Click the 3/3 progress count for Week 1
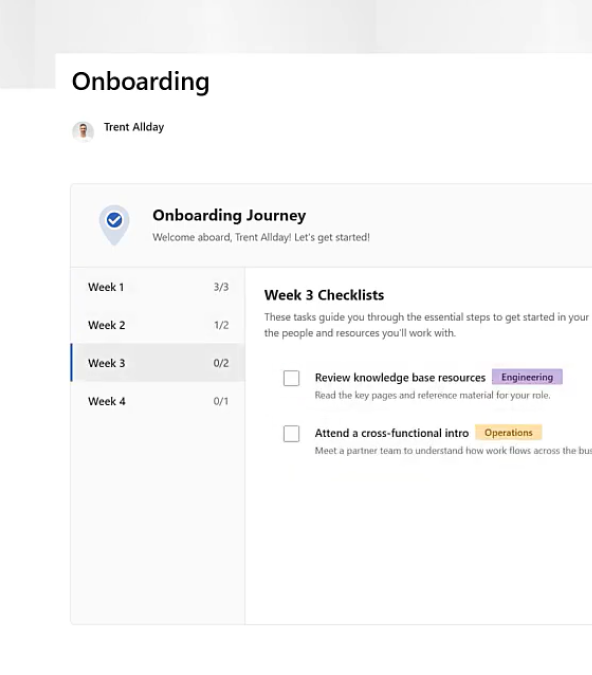 click(221, 287)
